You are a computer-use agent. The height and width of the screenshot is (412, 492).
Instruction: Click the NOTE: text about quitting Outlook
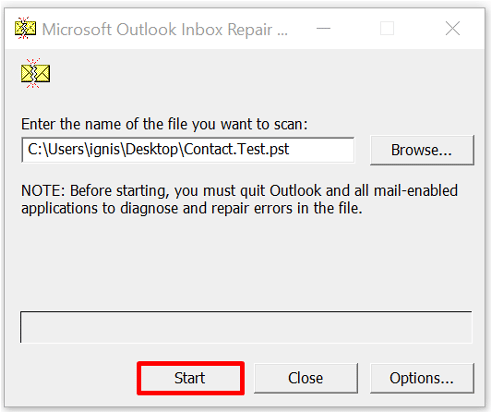click(239, 191)
